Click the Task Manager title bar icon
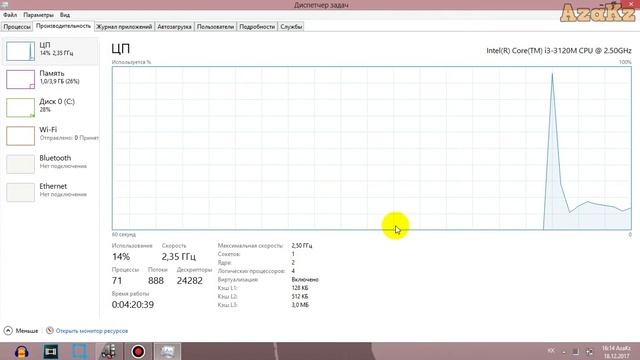 click(x=4, y=4)
